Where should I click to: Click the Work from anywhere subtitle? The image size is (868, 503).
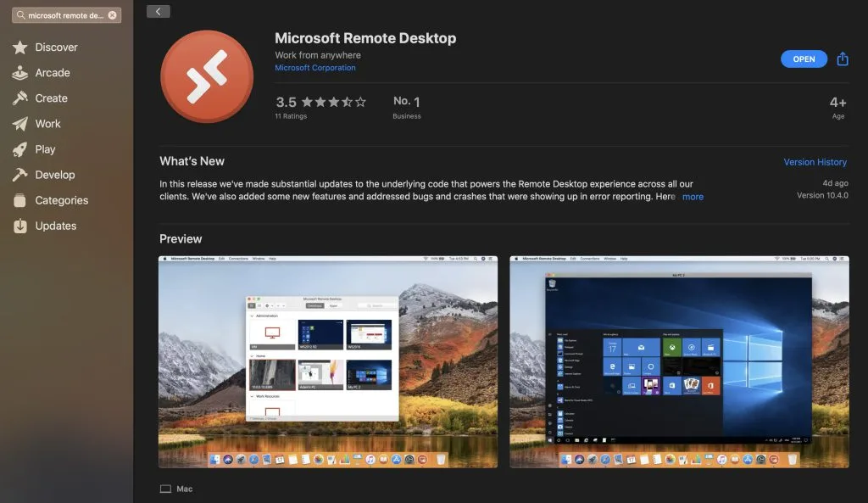[x=318, y=55]
